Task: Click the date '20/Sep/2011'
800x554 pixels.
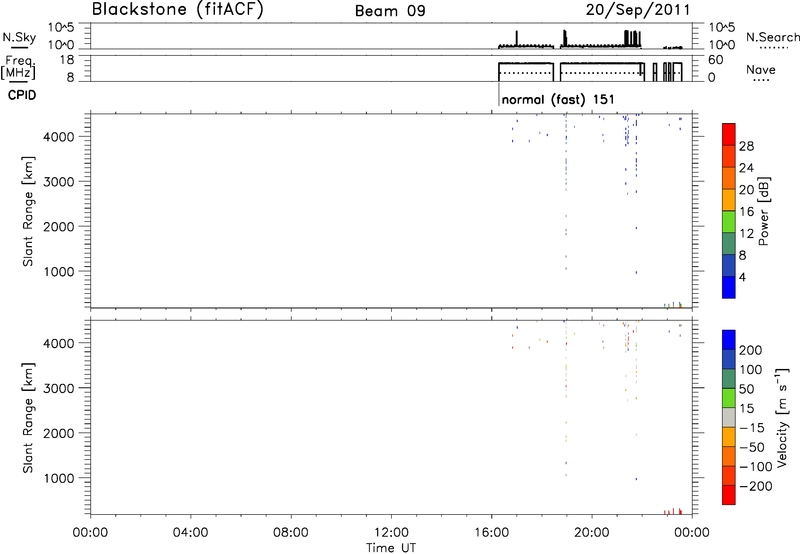Action: coord(638,10)
